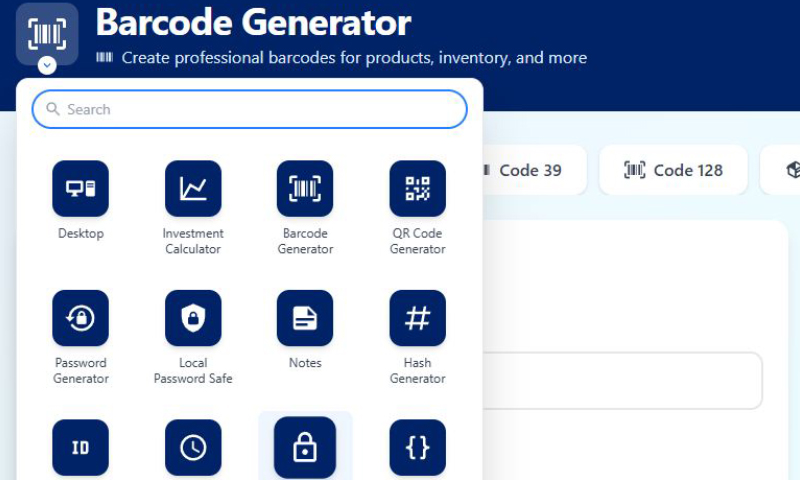Open the Password Generator app
Image resolution: width=800 pixels, height=480 pixels.
point(80,319)
